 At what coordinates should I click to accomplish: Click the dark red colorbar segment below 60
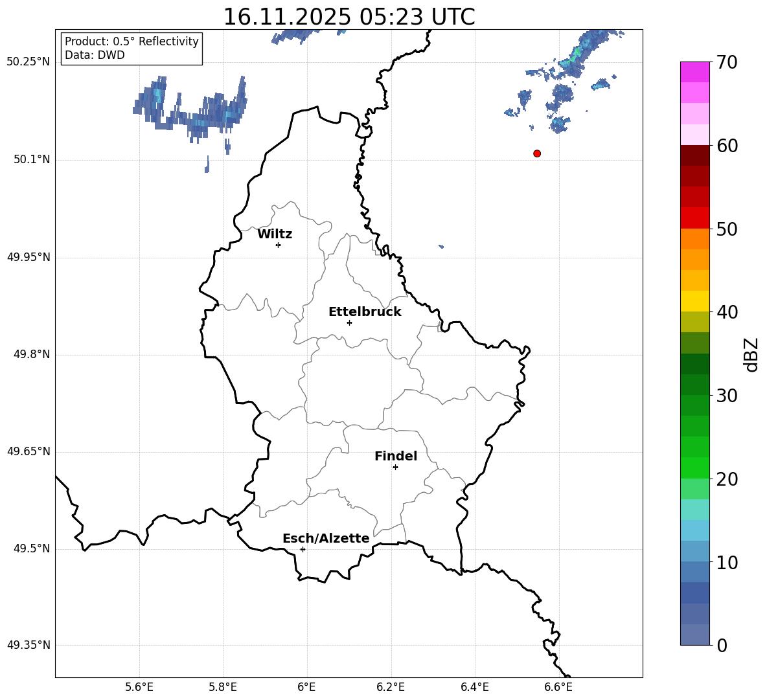pyautogui.click(x=695, y=155)
